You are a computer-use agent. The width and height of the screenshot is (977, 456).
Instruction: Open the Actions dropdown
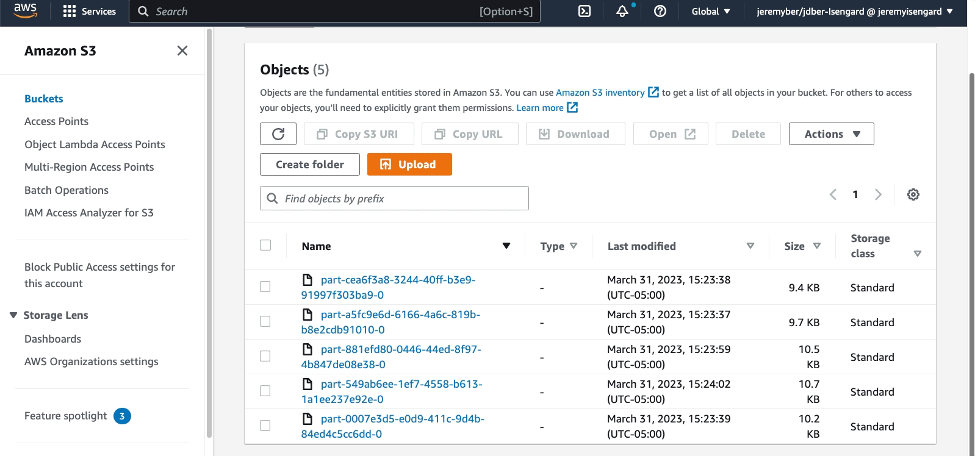831,134
